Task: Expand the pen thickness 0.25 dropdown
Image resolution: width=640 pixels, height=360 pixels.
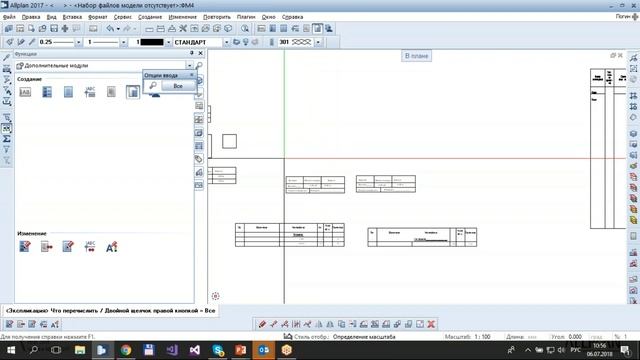Action: (x=78, y=42)
